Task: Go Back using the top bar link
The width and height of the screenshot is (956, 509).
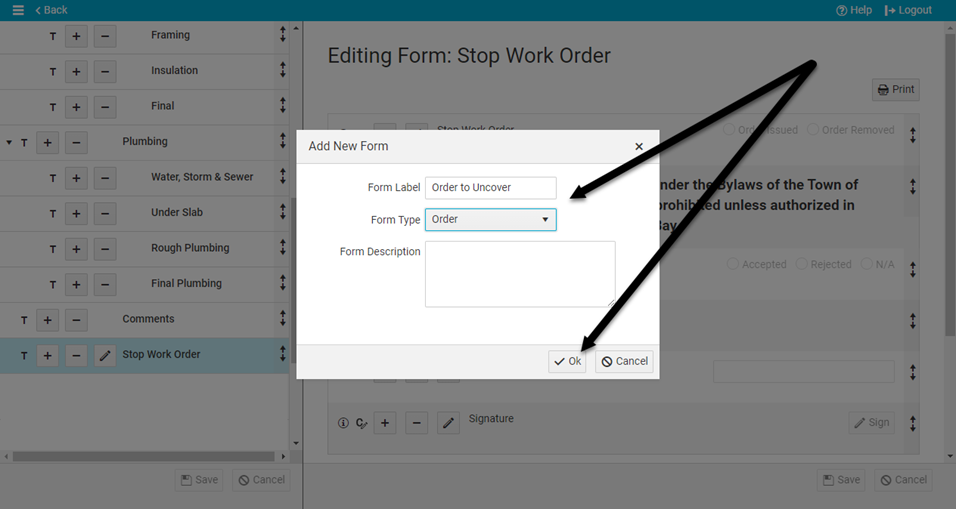Action: [x=51, y=10]
